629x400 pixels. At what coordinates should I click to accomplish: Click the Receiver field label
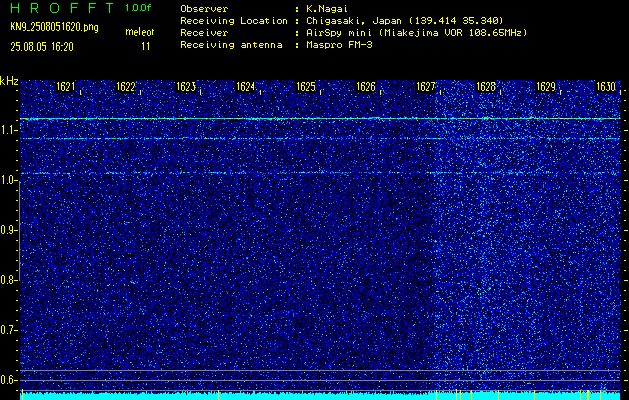coord(204,33)
